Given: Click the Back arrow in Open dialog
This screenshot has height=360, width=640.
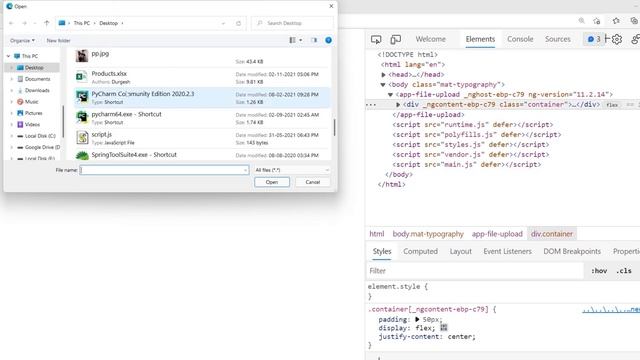Looking at the screenshot, I should tap(11, 23).
